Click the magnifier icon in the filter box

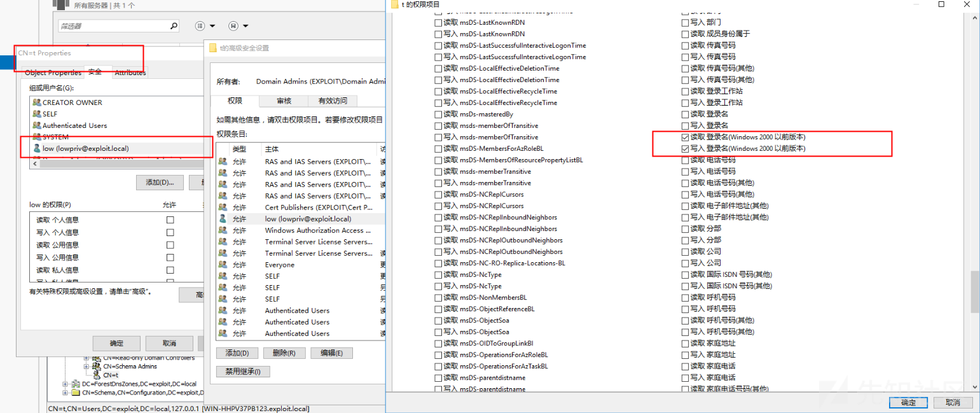pyautogui.click(x=174, y=26)
